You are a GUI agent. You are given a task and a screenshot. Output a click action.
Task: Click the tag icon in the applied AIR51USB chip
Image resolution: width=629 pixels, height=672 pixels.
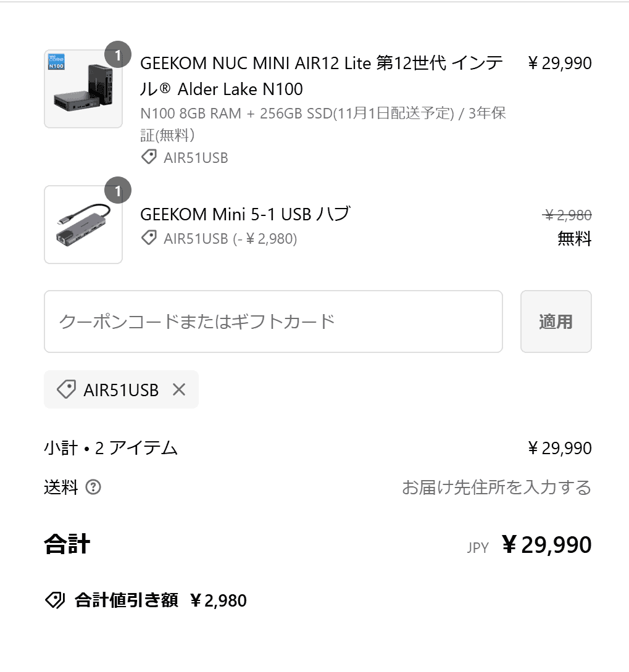[66, 389]
